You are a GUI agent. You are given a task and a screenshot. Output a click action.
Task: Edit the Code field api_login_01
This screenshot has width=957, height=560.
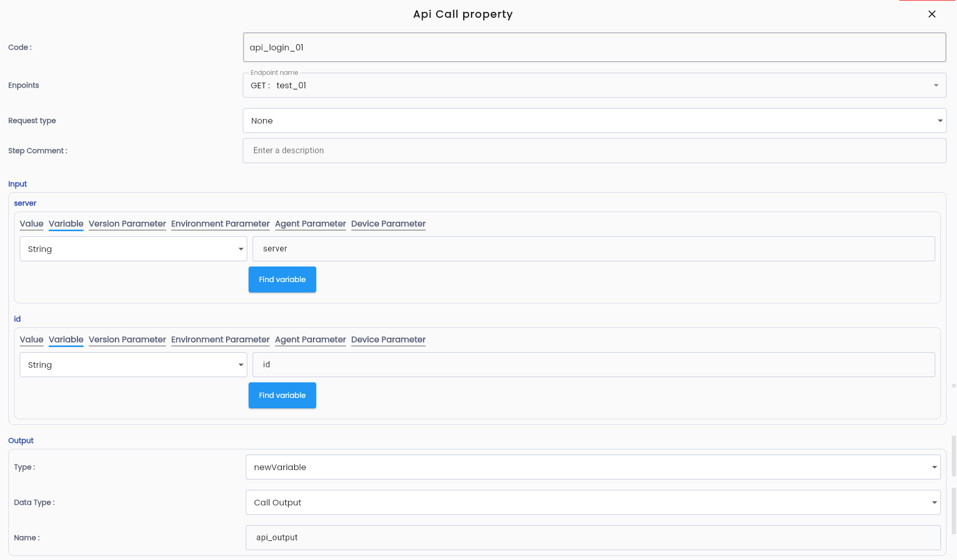594,47
